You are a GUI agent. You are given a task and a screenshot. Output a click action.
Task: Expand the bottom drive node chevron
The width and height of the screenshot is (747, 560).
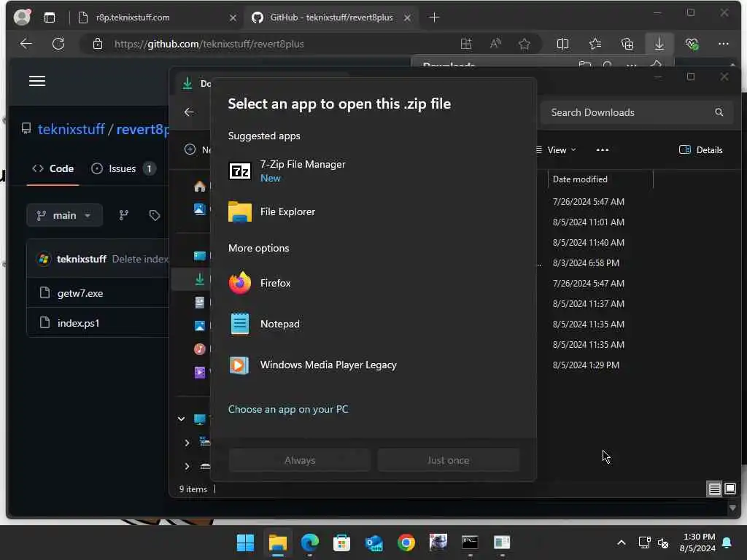(x=187, y=466)
